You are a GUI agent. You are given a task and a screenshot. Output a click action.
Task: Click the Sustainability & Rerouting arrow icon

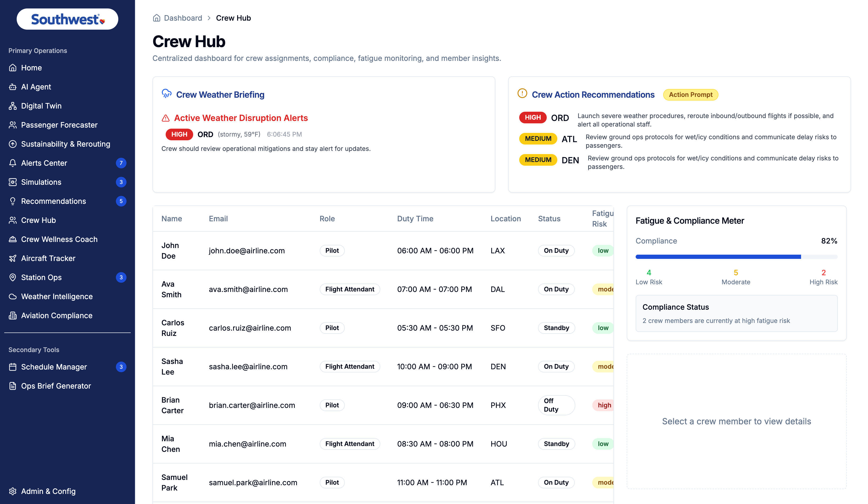[x=13, y=144]
